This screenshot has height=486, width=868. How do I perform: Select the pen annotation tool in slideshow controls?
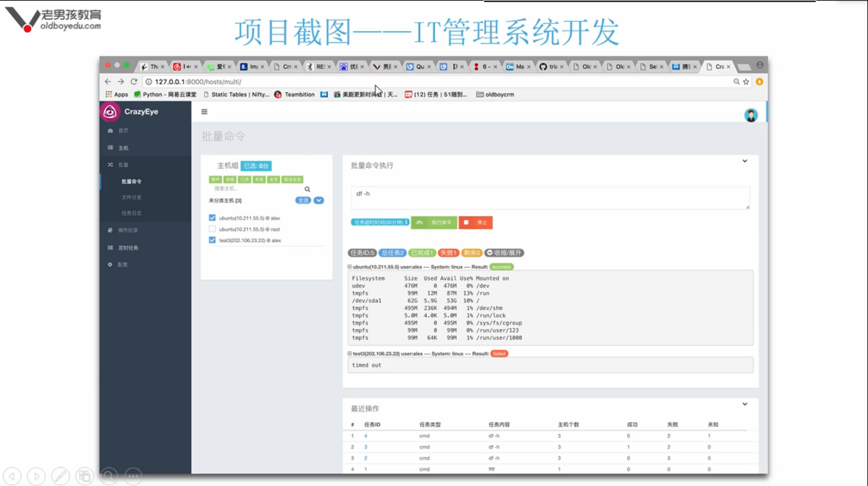coord(60,476)
